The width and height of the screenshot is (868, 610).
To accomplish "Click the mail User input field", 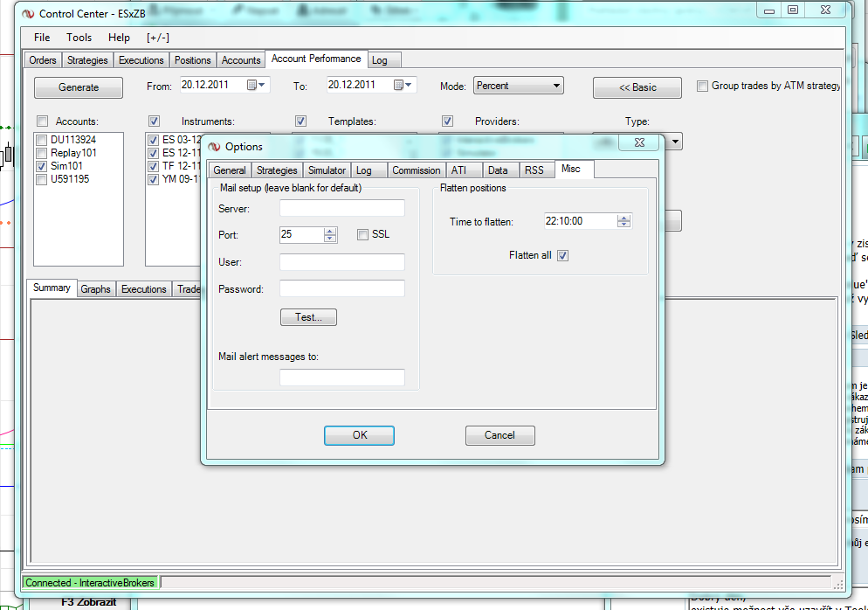I will coord(342,262).
